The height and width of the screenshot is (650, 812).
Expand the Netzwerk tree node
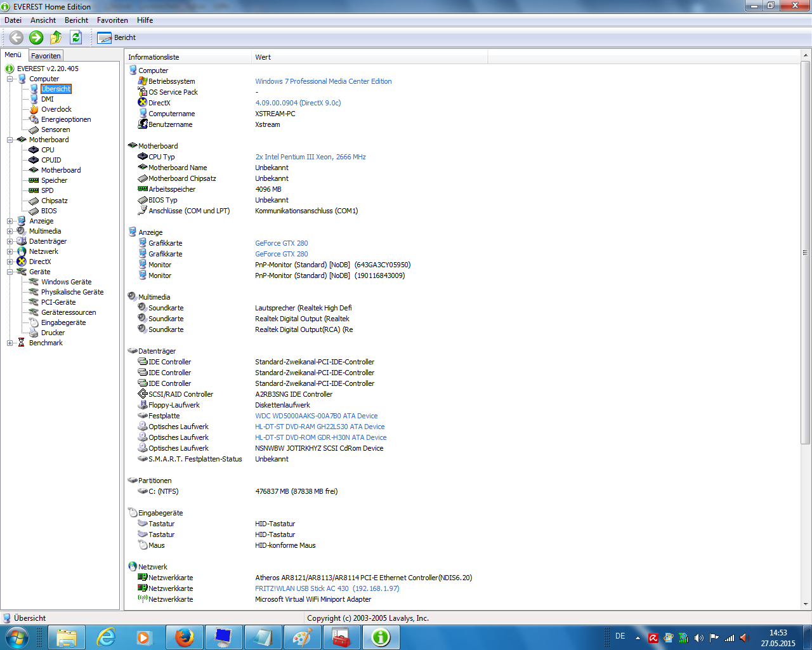pos(10,251)
